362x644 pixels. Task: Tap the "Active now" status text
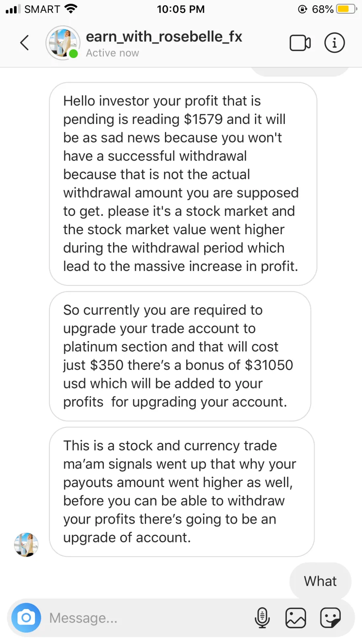click(112, 53)
